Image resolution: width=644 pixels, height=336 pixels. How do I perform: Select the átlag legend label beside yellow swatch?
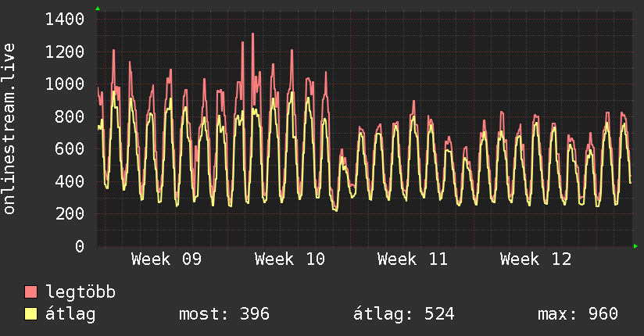tap(70, 314)
